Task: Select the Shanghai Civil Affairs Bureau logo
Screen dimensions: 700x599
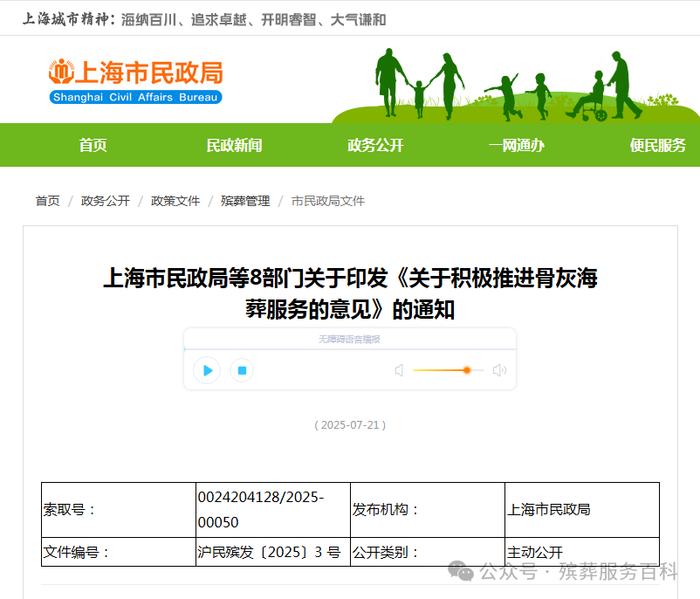Action: (x=135, y=79)
